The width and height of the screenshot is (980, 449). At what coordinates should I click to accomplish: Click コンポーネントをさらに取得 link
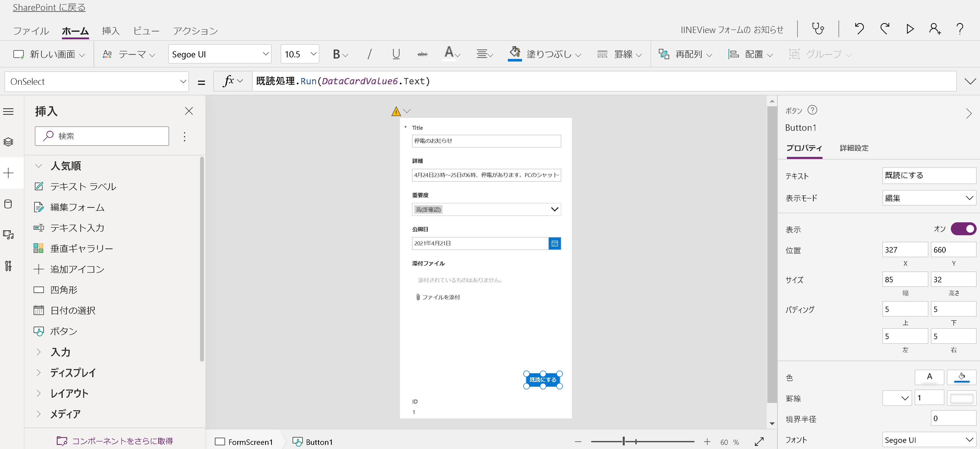point(122,441)
